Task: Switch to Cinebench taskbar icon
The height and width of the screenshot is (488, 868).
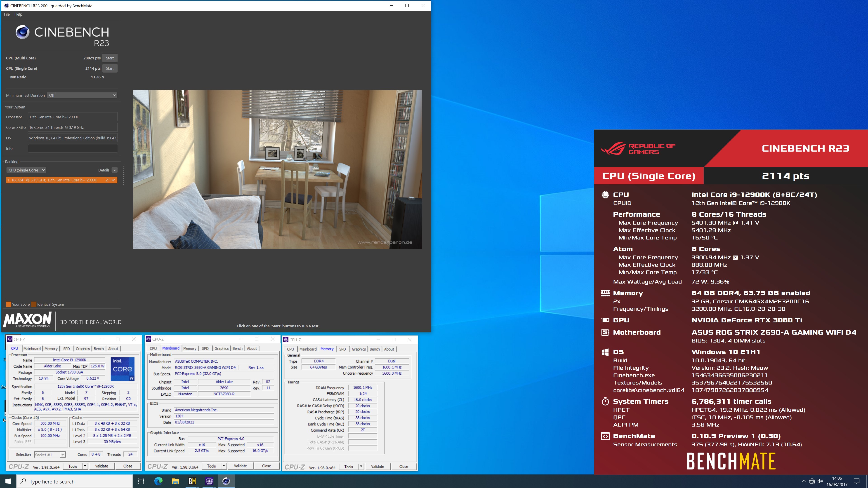Action: 226,481
